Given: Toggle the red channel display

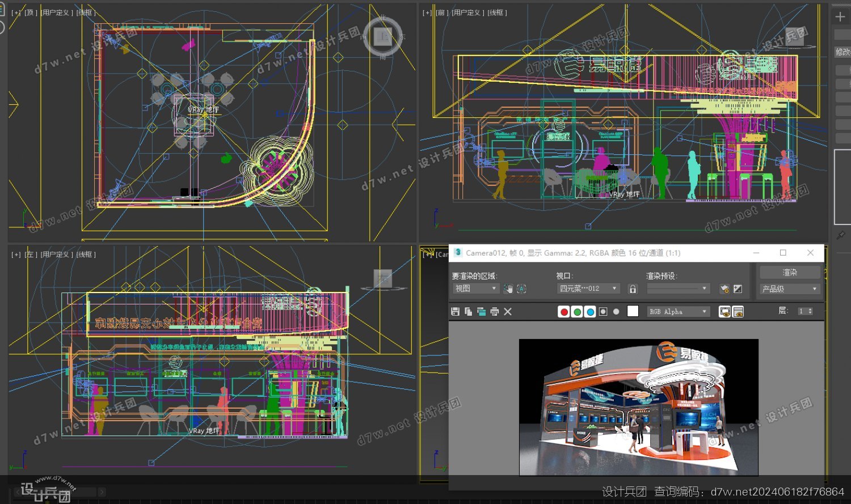Looking at the screenshot, I should point(564,311).
